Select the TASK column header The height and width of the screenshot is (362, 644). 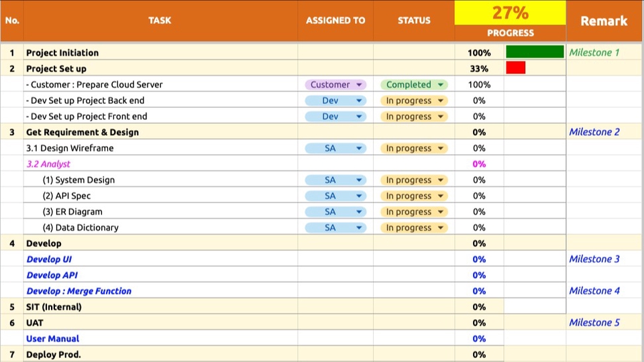coord(160,21)
